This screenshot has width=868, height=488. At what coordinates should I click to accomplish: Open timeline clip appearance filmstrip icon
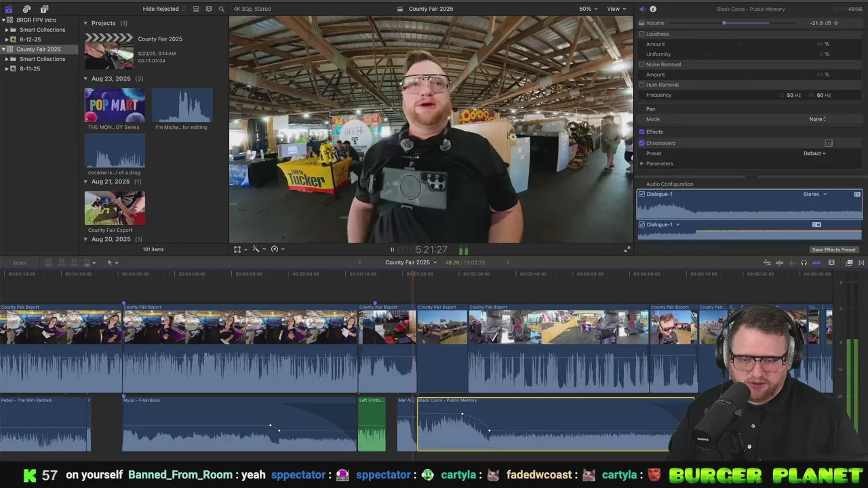click(831, 263)
